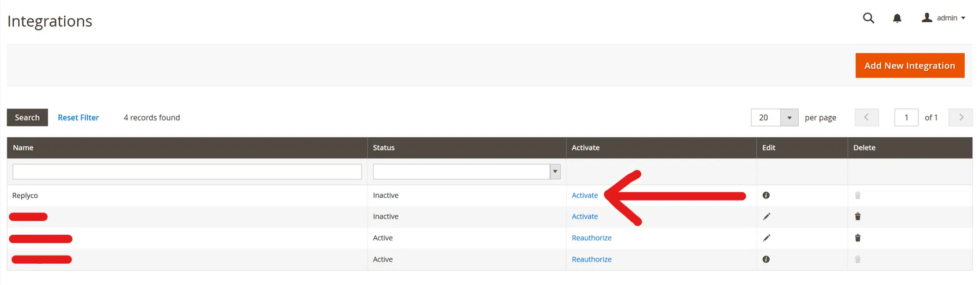Open the search magnifier icon
980x285 pixels.
tap(868, 18)
